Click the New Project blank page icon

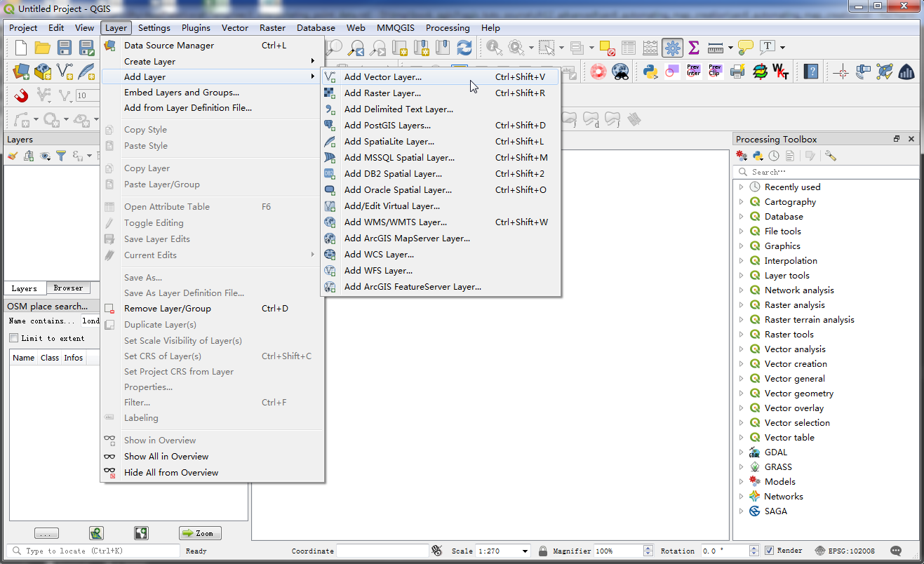click(21, 48)
